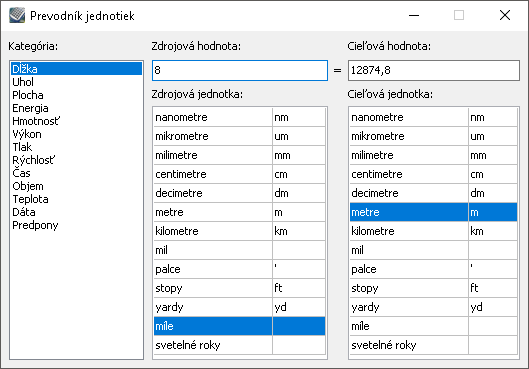Choose metre in source unit list
Image resolution: width=529 pixels, height=369 pixels.
click(x=240, y=212)
